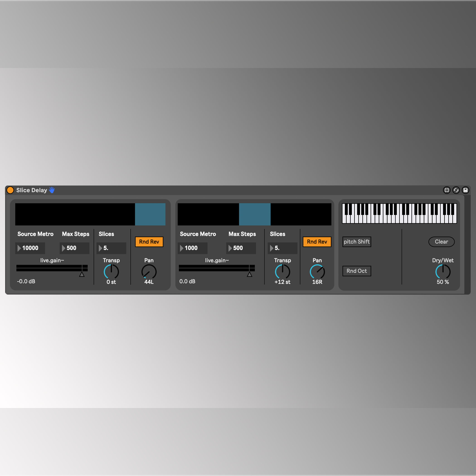
Task: Click the right Source Metro 1000 box
Action: pos(193,248)
